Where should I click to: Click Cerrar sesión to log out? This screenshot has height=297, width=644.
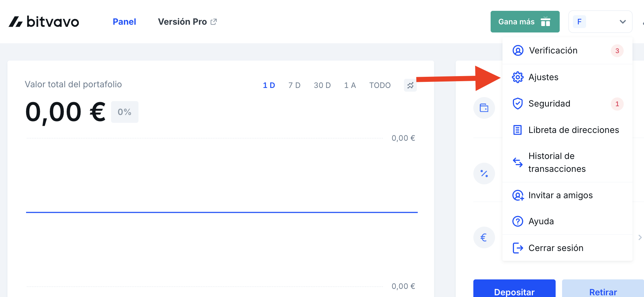[556, 248]
